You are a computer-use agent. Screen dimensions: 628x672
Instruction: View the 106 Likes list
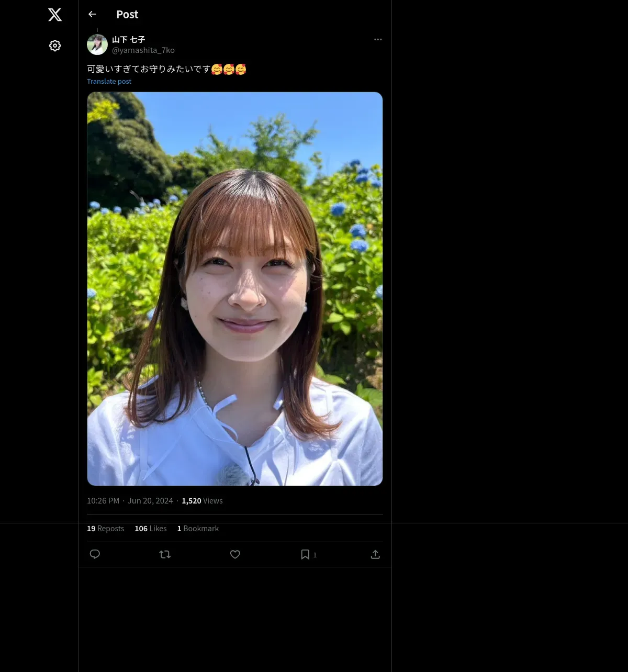point(151,529)
